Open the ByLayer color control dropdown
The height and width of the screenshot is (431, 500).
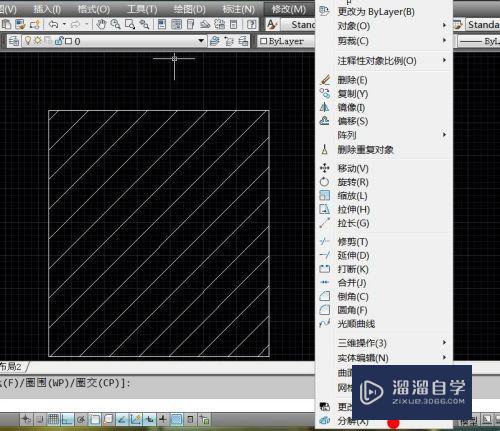click(287, 41)
